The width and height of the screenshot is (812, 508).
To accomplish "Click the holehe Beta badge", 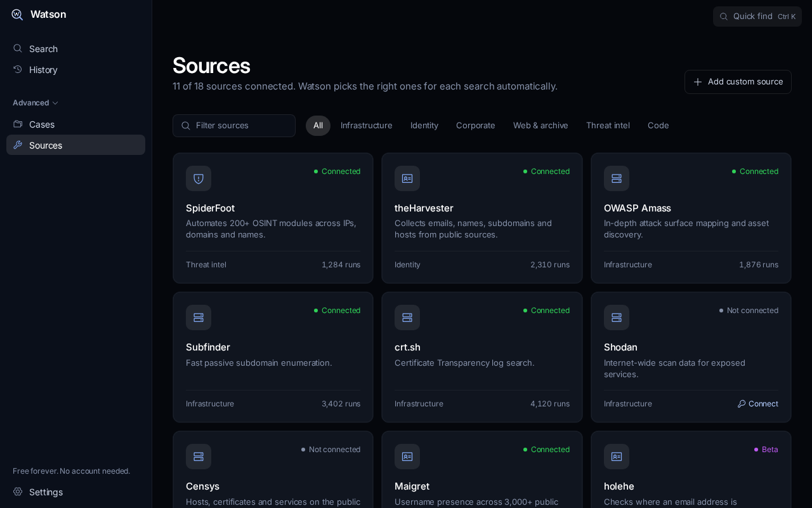I will coord(766,450).
